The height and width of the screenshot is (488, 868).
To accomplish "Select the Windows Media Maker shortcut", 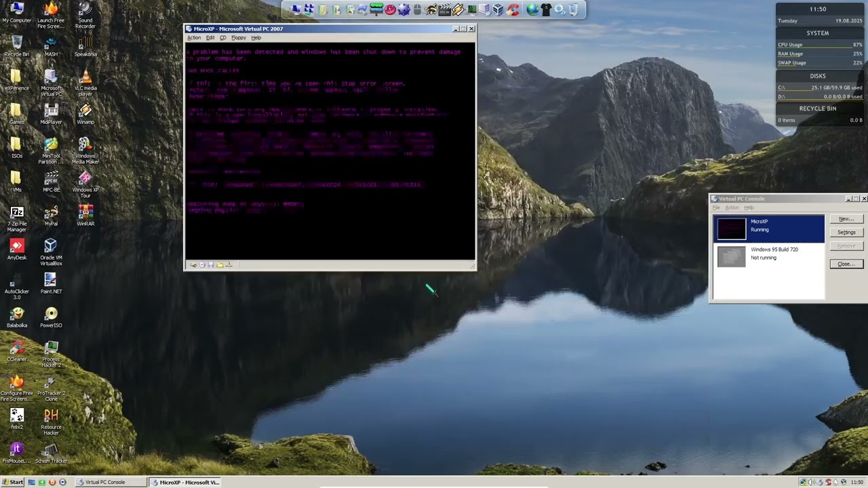I will pyautogui.click(x=85, y=150).
